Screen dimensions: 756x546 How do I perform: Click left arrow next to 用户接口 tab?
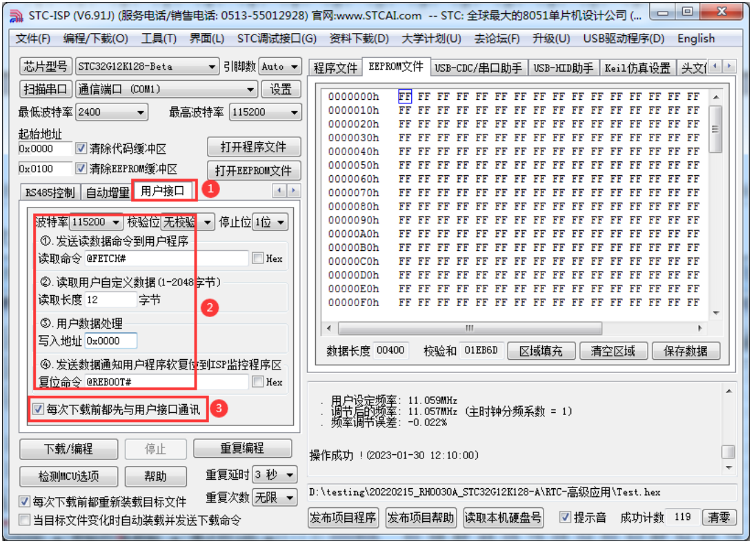click(x=279, y=190)
